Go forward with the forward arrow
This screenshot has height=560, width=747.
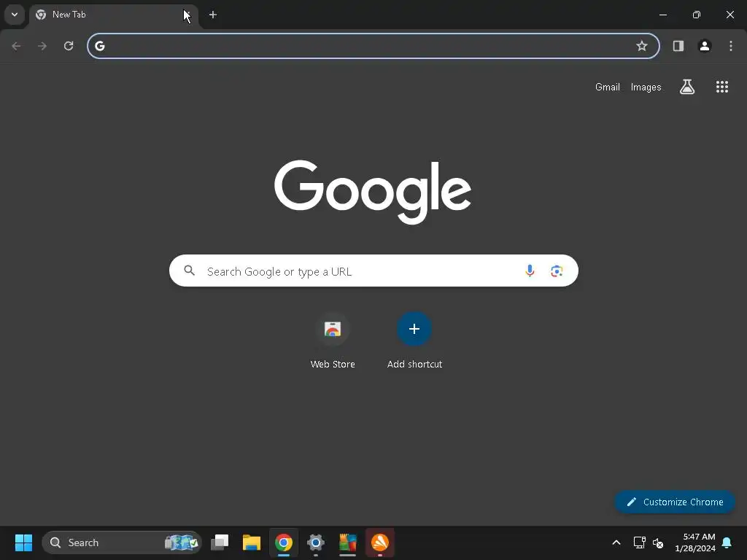click(42, 46)
